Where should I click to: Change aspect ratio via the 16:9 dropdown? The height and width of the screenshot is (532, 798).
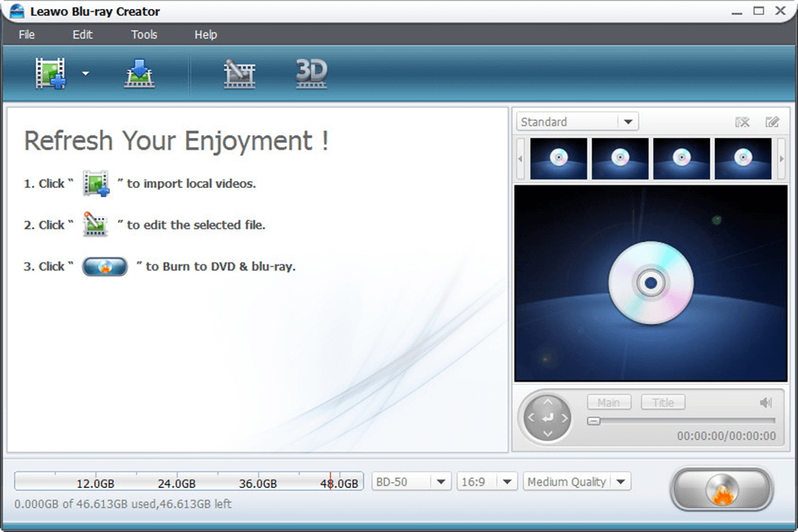click(x=487, y=480)
